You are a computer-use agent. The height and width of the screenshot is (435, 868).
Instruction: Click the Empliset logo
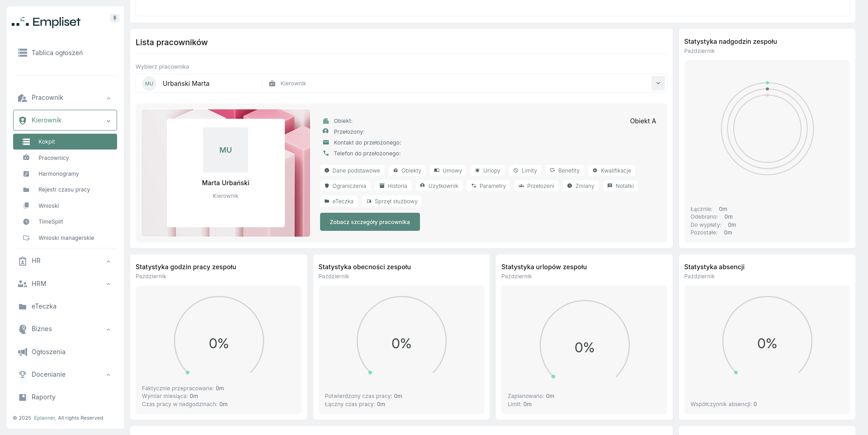tap(46, 22)
